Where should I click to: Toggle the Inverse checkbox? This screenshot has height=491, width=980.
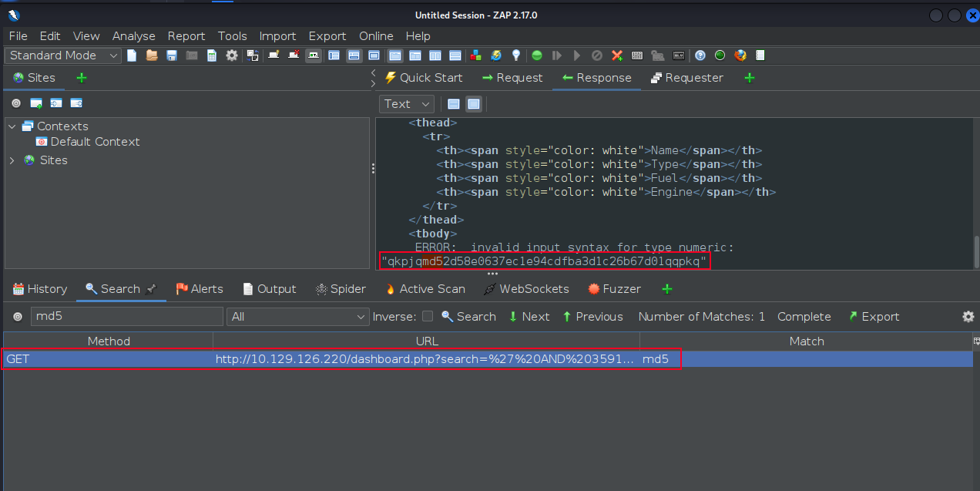pos(427,317)
